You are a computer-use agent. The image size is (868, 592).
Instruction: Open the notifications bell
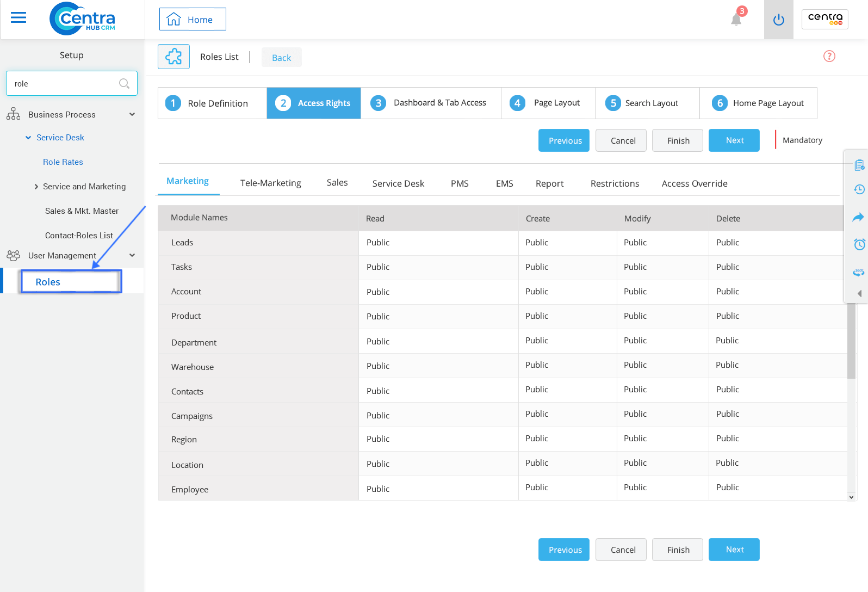[736, 20]
